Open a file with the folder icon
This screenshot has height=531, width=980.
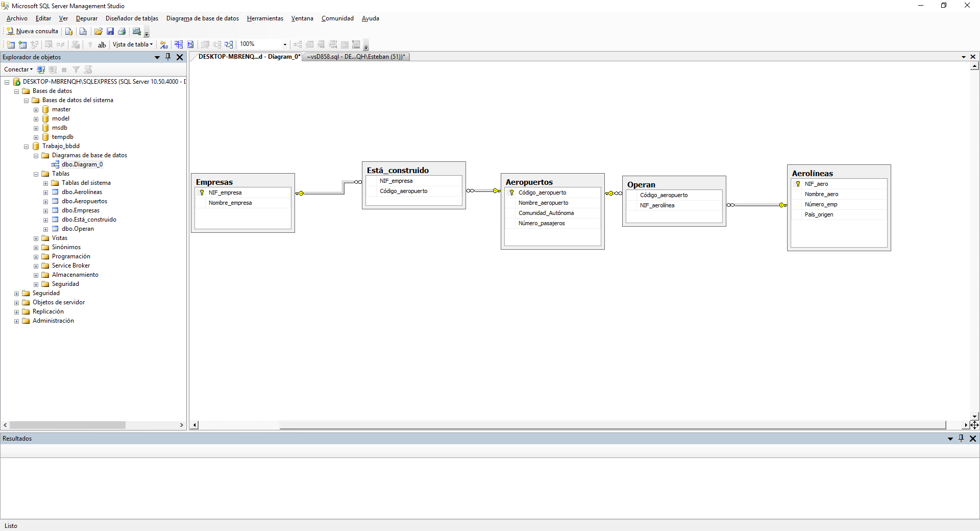pos(99,31)
